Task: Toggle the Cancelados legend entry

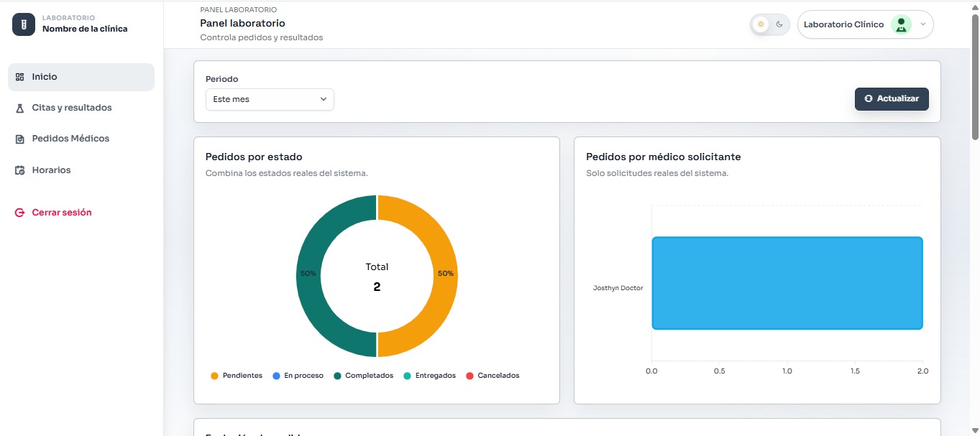Action: 493,376
